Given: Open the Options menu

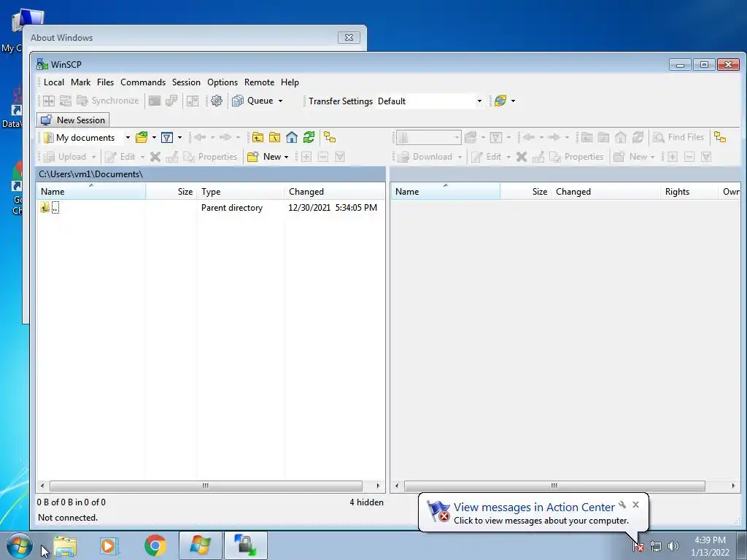Looking at the screenshot, I should coord(222,82).
